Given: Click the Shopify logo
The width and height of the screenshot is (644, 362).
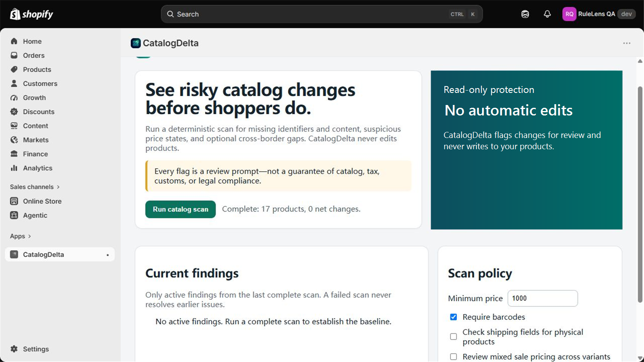Looking at the screenshot, I should click(31, 14).
